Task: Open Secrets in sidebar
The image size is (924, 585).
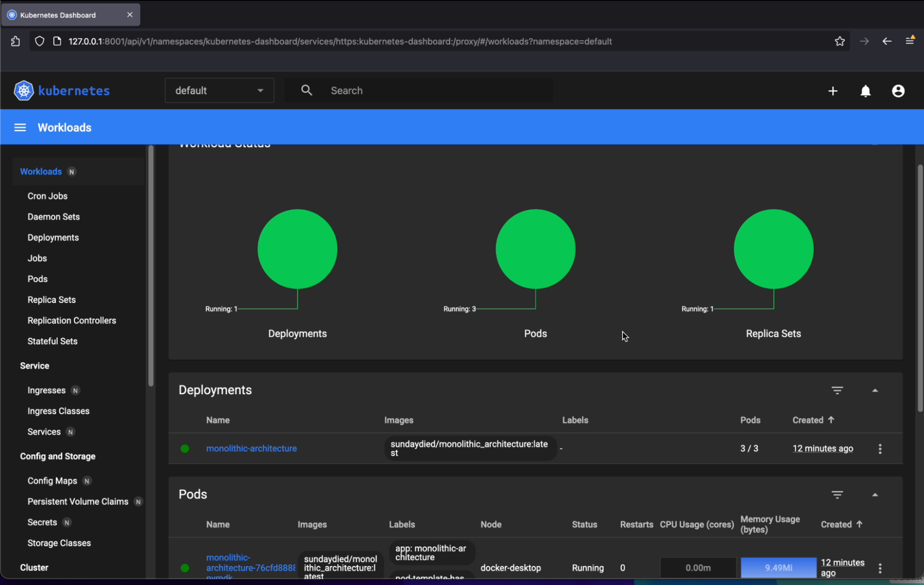Action: (42, 523)
